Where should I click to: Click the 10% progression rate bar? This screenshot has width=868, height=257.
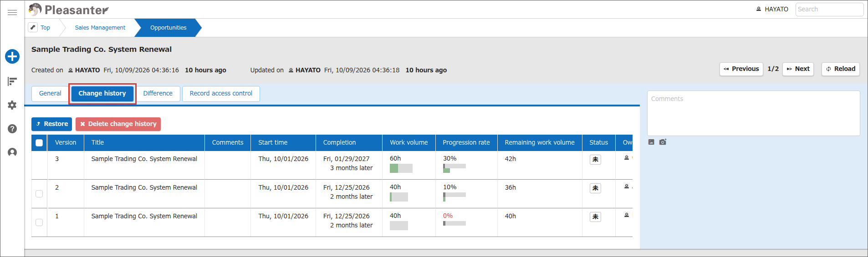click(454, 197)
